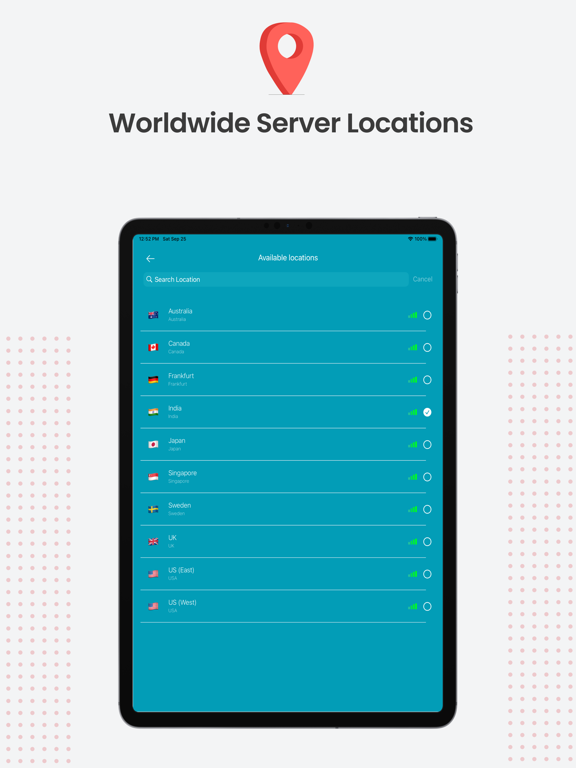
Task: Click the Singapore location name
Action: point(182,473)
